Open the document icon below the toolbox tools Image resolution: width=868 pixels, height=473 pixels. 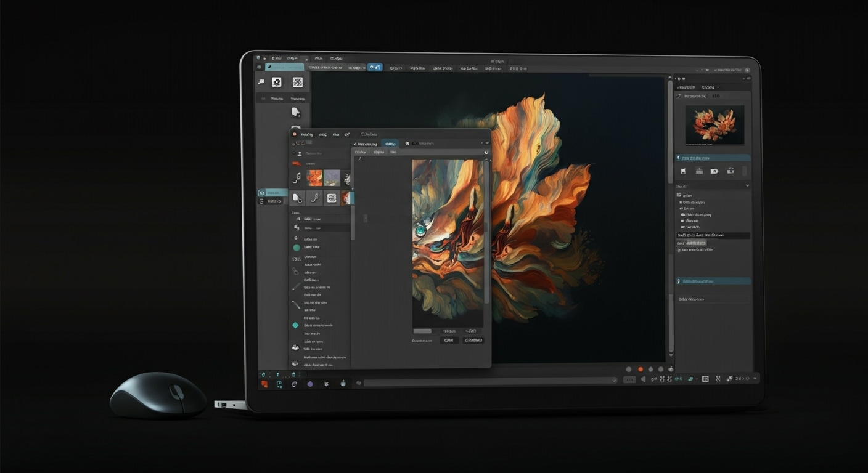tap(297, 111)
